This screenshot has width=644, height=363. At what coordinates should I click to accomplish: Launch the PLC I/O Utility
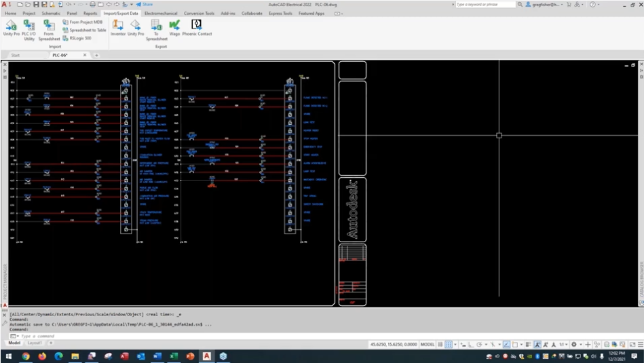point(29,30)
